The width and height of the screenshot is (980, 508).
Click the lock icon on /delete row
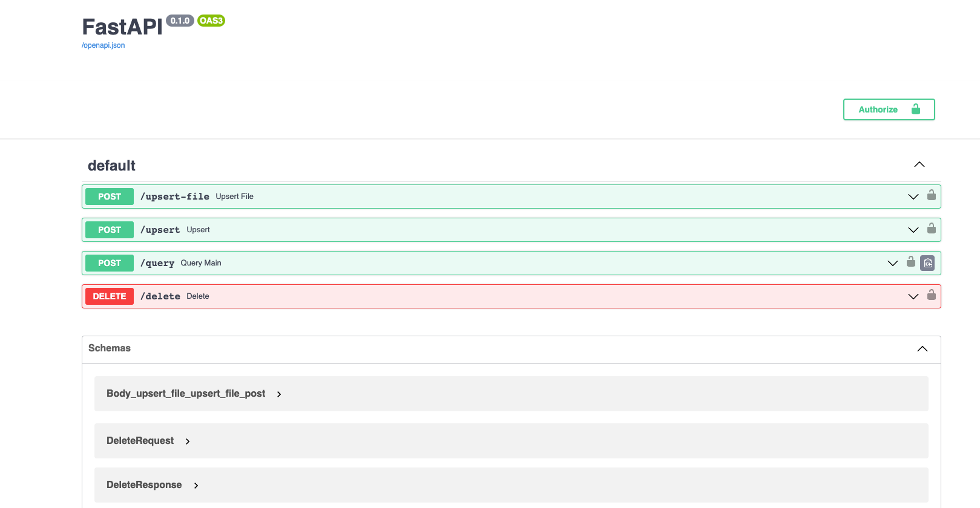tap(932, 295)
